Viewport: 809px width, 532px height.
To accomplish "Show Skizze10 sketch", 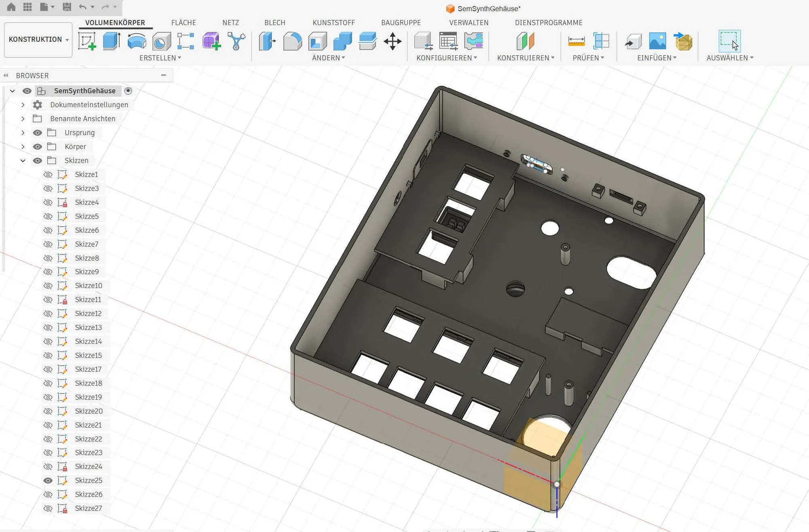I will coord(48,286).
